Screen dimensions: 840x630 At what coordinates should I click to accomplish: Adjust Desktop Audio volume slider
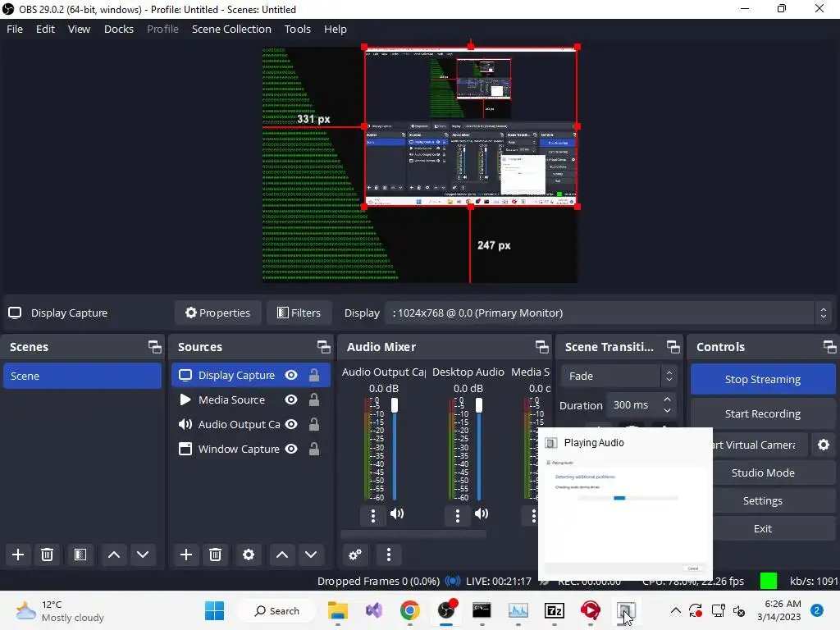(479, 449)
